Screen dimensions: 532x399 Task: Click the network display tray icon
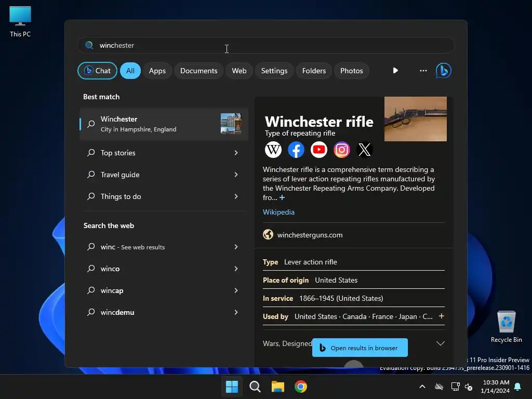(x=455, y=387)
